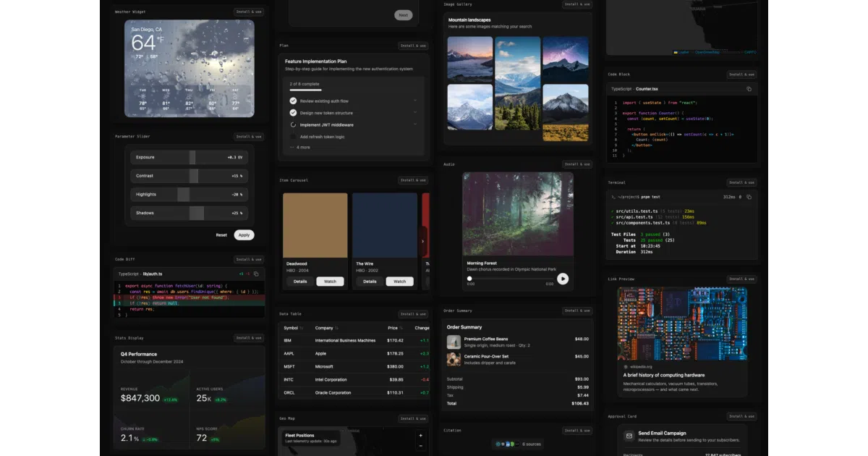Click the checkmark for Review existing auth flow
This screenshot has height=456, width=868.
(293, 101)
